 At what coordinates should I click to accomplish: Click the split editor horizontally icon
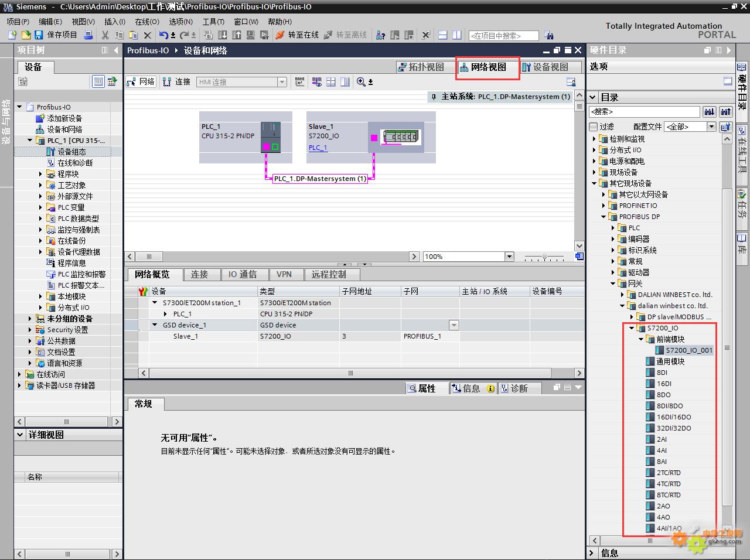443,35
